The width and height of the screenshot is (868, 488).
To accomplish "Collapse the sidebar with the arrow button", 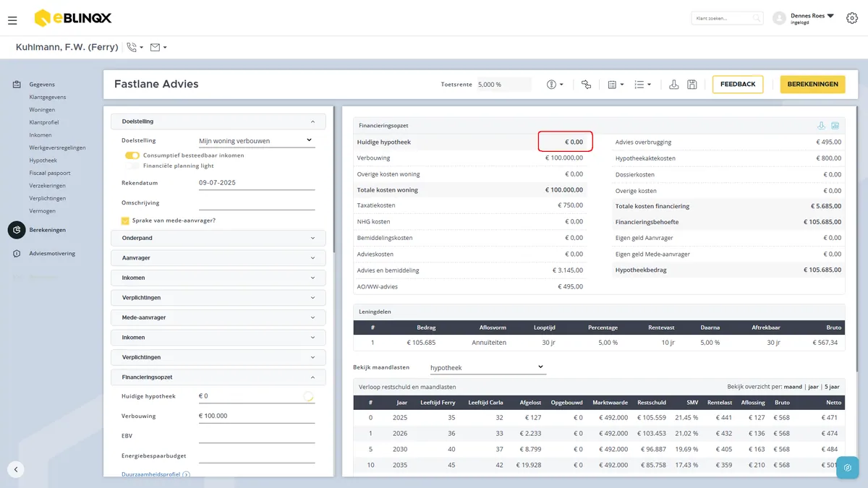I will 16,468.
